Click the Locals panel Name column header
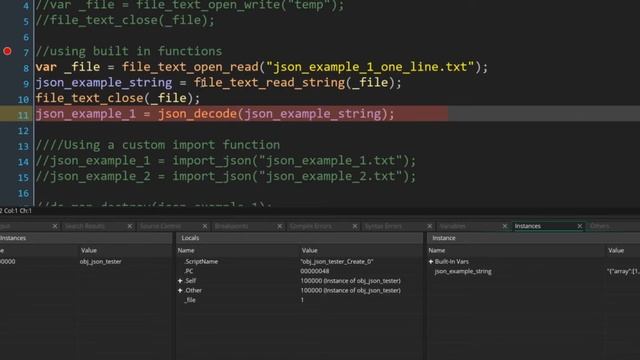The image size is (640, 360). [x=186, y=251]
